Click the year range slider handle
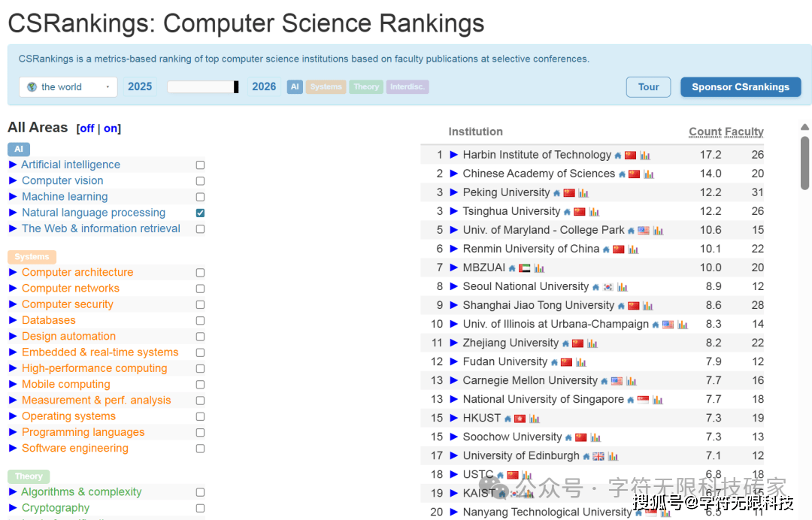The width and height of the screenshot is (812, 520). pos(236,87)
